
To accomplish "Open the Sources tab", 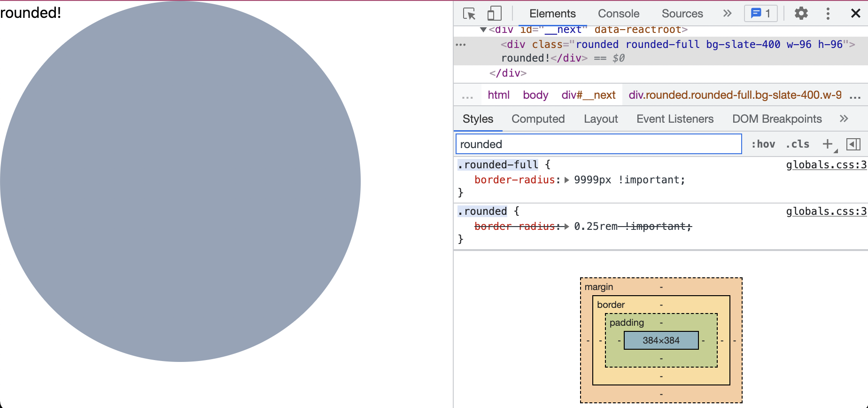I will (682, 14).
